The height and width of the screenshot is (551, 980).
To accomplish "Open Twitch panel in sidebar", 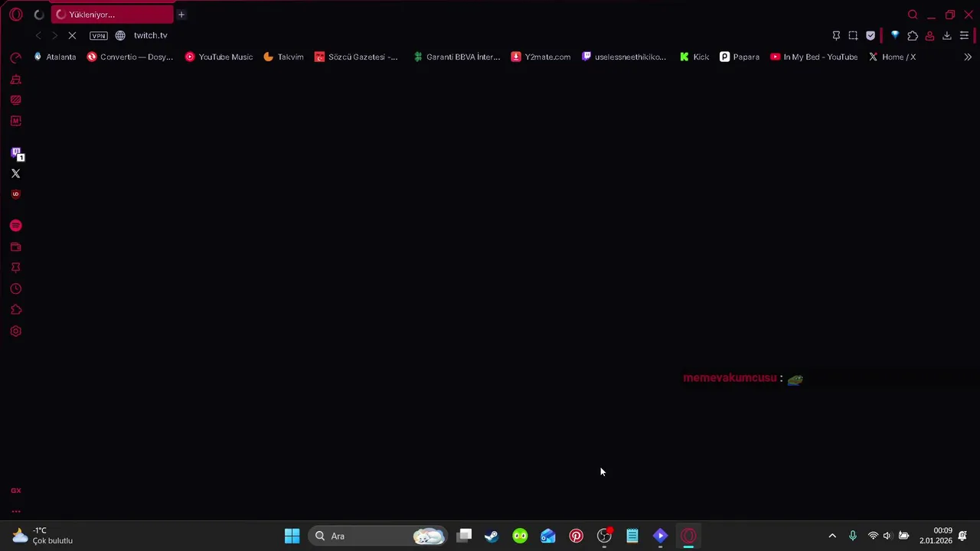I will [16, 154].
